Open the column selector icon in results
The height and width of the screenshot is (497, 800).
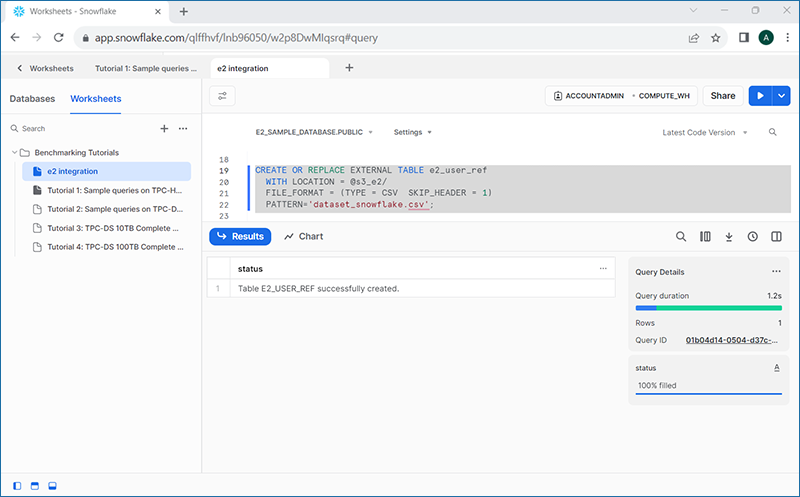pos(705,236)
